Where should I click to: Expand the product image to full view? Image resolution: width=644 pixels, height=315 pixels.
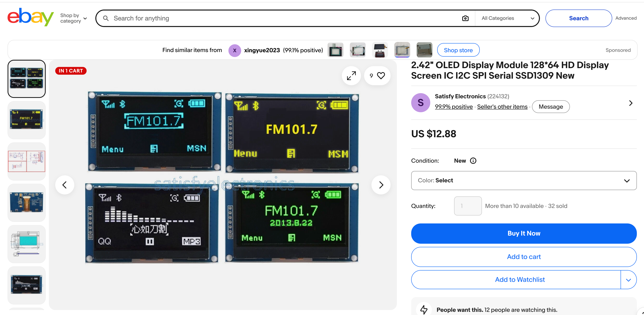click(x=351, y=75)
